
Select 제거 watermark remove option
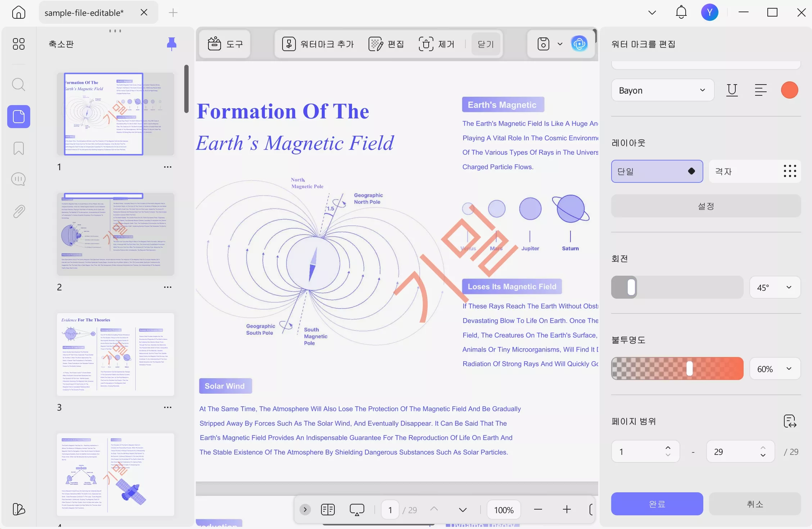436,44
